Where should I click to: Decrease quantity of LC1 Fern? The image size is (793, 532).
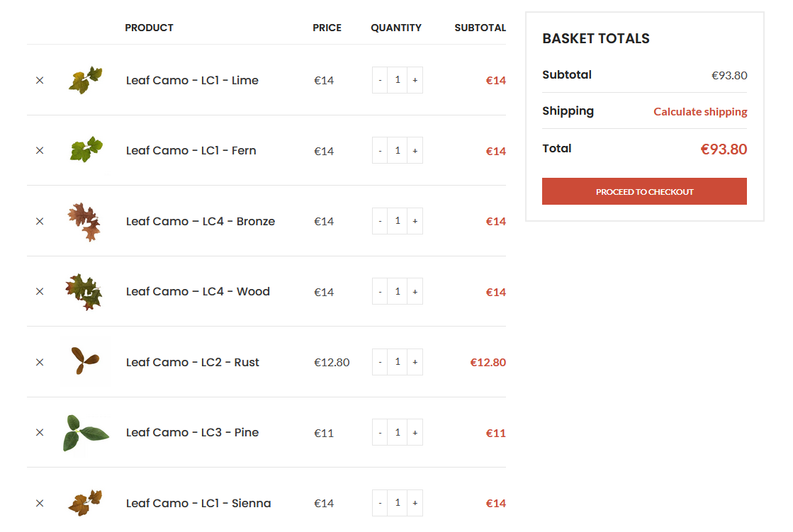tap(380, 151)
